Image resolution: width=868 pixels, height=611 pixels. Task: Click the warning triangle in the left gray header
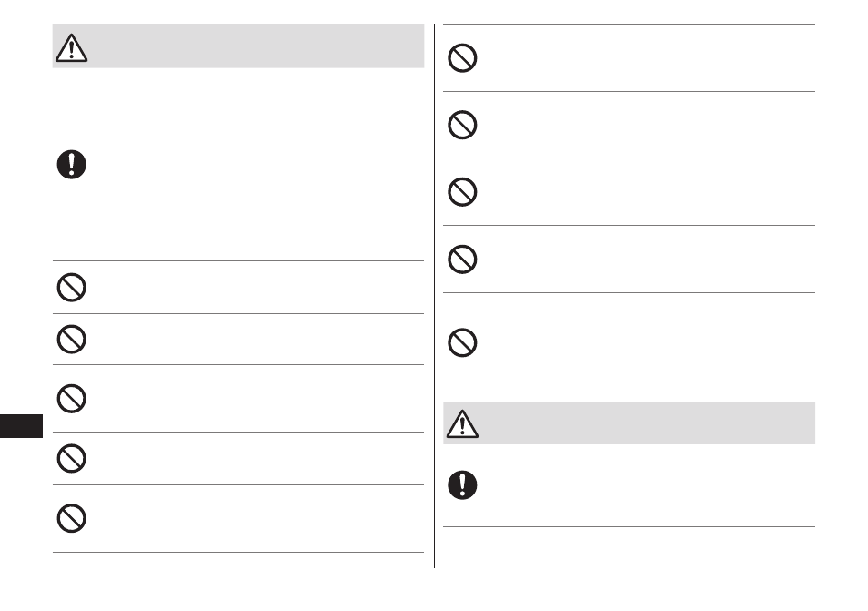tap(71, 47)
